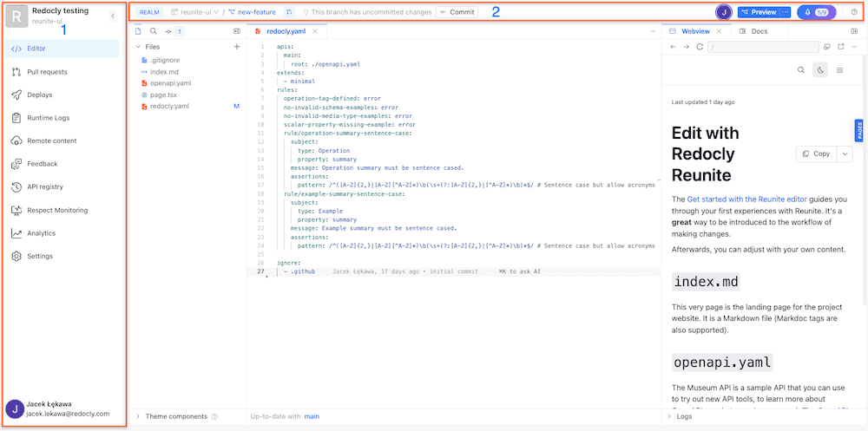The height and width of the screenshot is (431, 868).
Task: Expand the Theme components section
Action: [x=138, y=416]
